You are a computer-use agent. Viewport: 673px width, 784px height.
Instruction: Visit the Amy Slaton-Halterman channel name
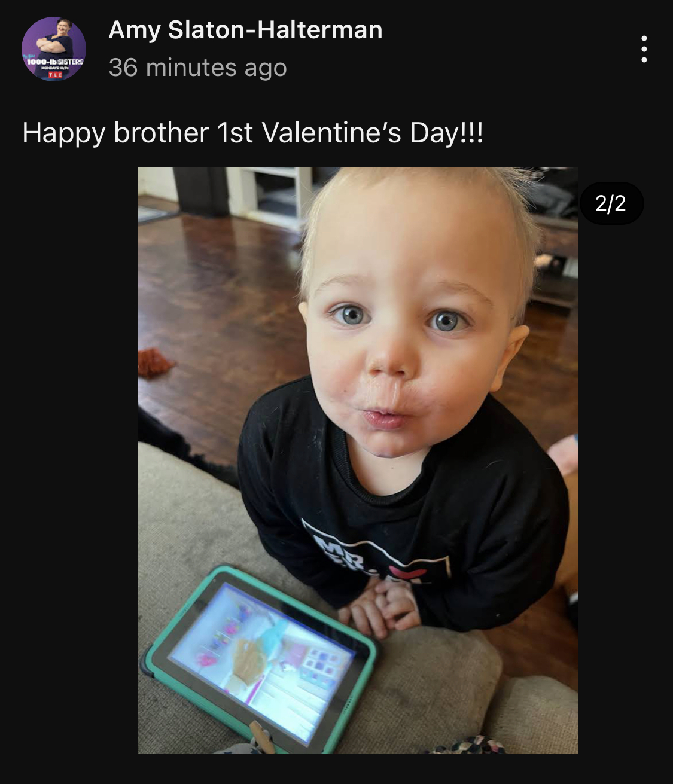[x=245, y=30]
